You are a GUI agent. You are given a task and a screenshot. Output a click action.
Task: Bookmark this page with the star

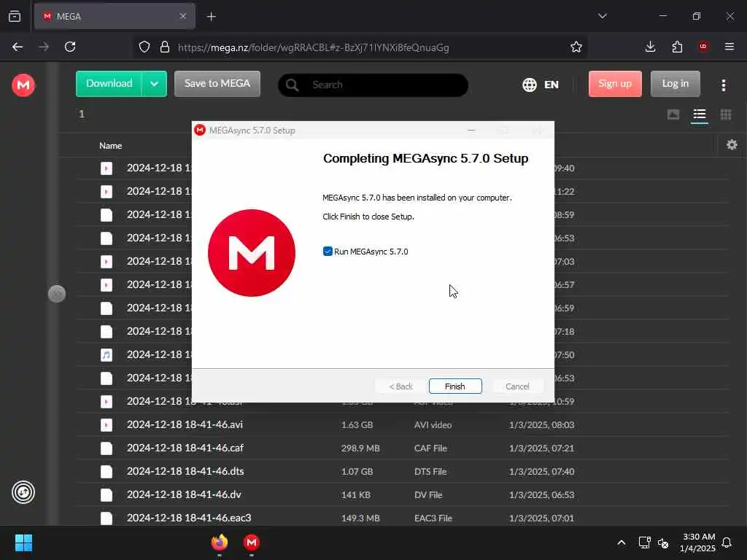(576, 47)
